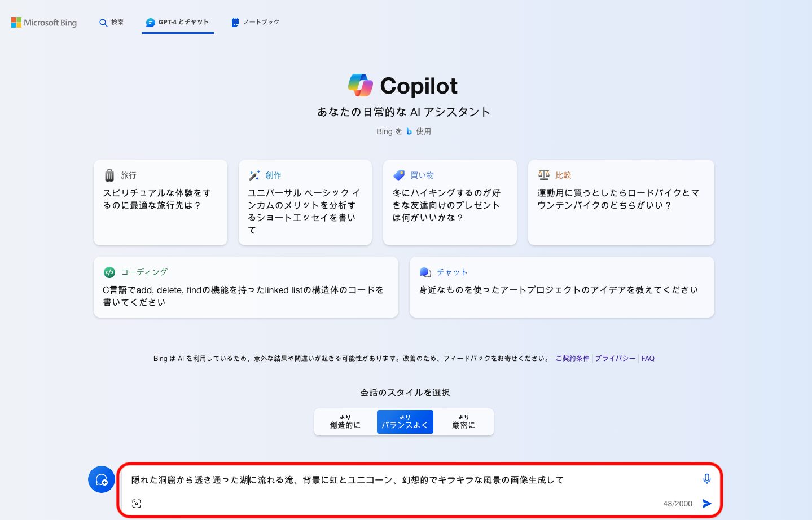
Task: Click the chat bubble icon in GPT-4 tab
Action: click(151, 23)
